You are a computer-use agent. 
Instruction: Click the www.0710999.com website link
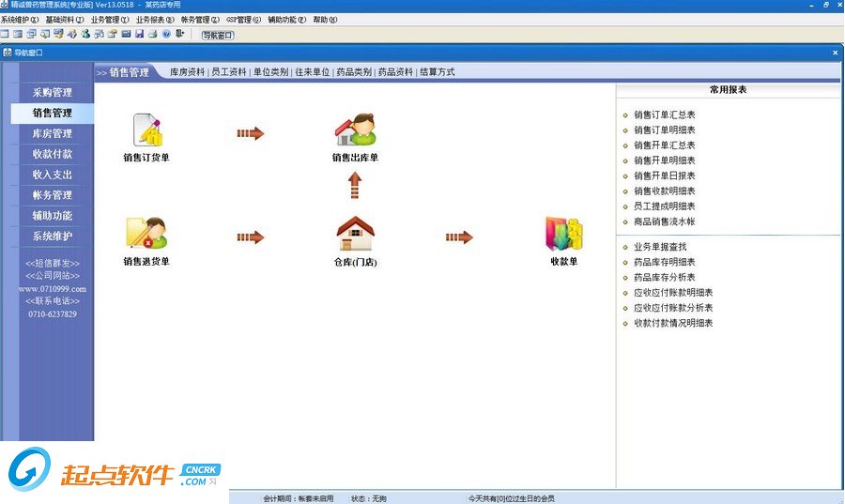pos(53,289)
